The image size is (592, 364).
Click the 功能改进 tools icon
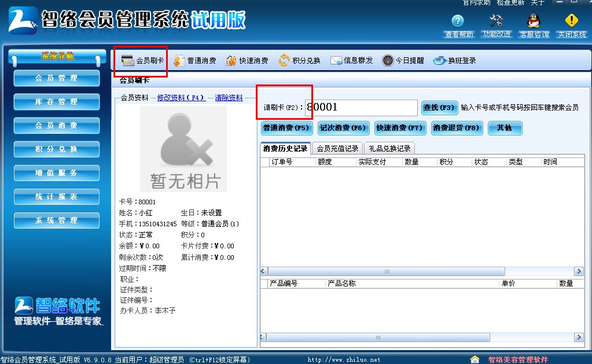coord(496,20)
